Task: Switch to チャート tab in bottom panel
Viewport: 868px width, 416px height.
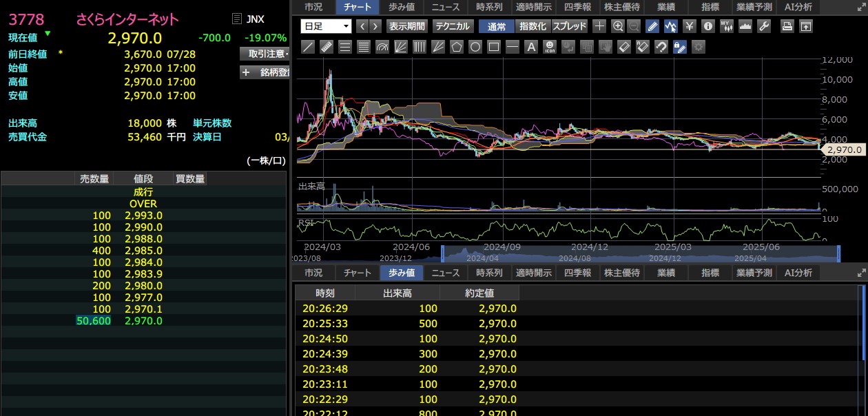Action: coord(358,273)
